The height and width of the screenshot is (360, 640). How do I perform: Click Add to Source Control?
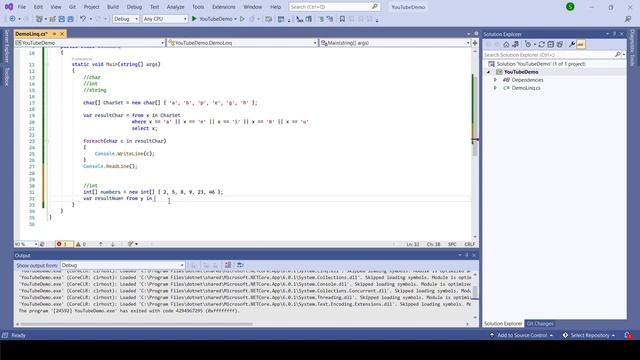(521, 335)
